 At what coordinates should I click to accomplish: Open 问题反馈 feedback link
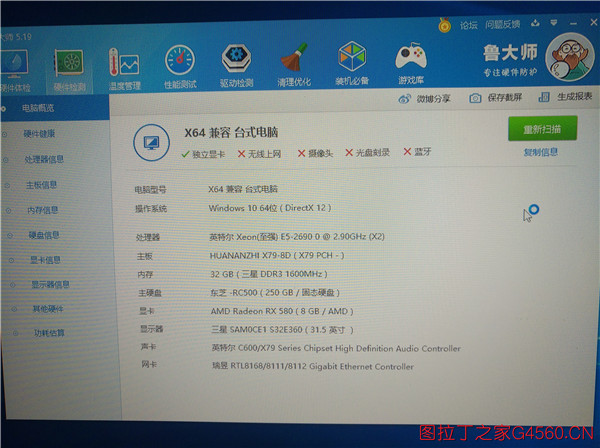tap(502, 24)
